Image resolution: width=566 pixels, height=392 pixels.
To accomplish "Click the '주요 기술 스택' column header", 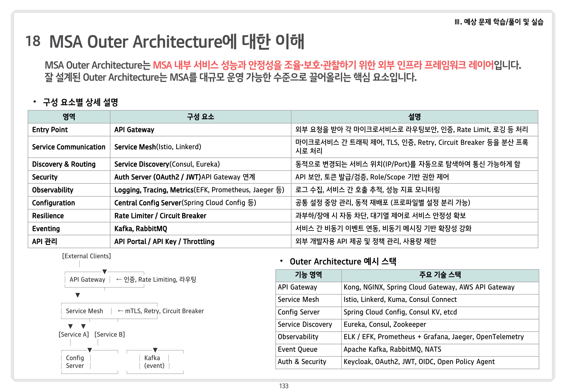I will click(x=440, y=275).
